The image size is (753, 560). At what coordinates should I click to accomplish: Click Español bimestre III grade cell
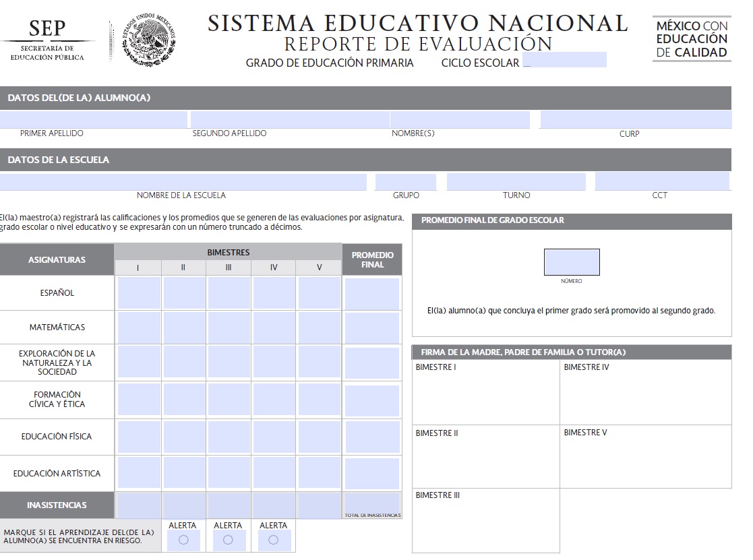tap(229, 292)
